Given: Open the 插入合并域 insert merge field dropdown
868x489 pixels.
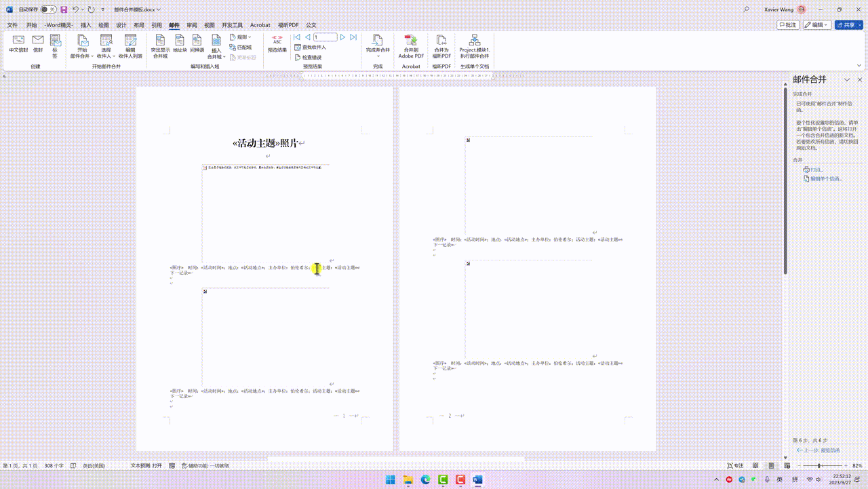Looking at the screenshot, I should click(216, 47).
